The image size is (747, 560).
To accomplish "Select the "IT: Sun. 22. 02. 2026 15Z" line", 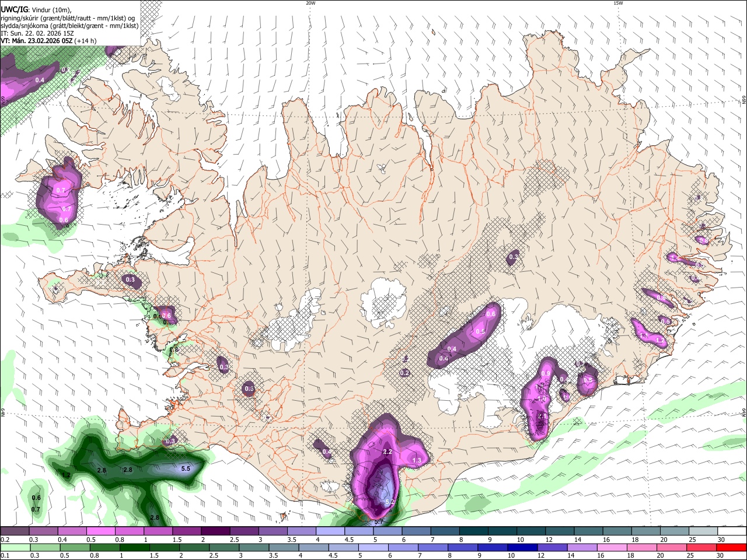I will [x=37, y=33].
